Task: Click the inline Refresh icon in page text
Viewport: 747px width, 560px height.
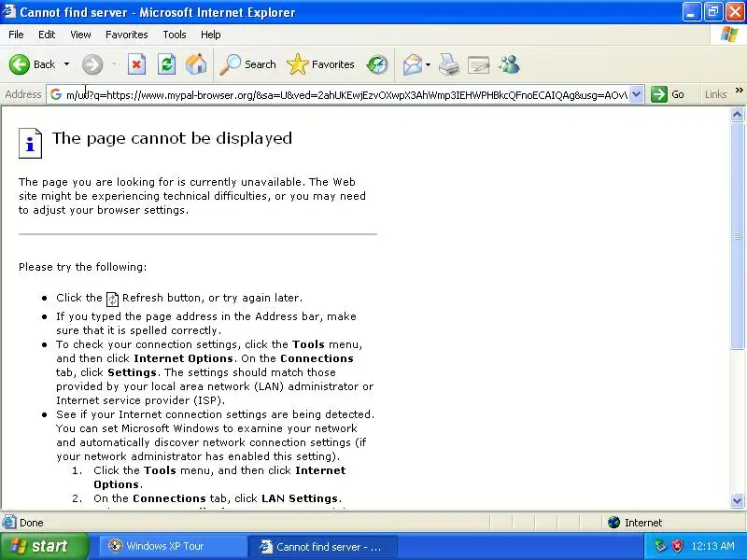Action: [112, 299]
